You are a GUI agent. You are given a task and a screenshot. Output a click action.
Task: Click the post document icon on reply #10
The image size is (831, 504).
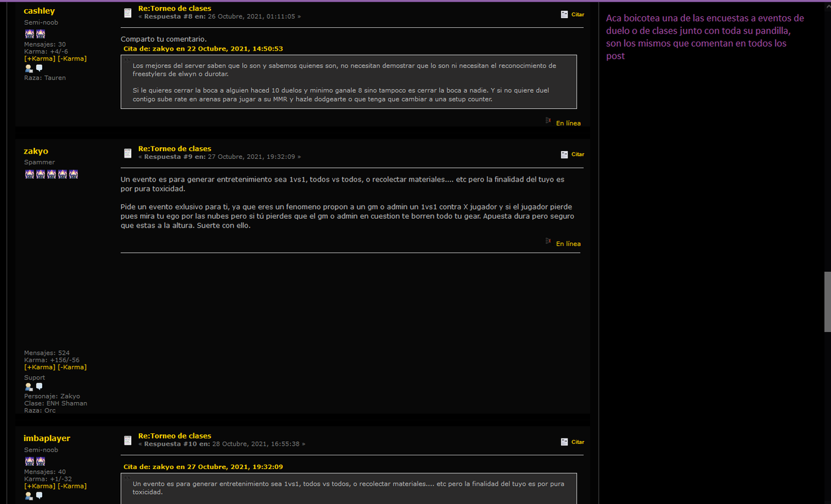tap(128, 440)
